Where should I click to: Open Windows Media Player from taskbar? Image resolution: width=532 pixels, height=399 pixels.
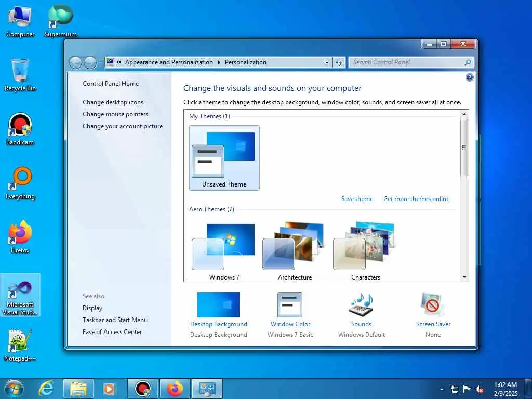[110, 389]
